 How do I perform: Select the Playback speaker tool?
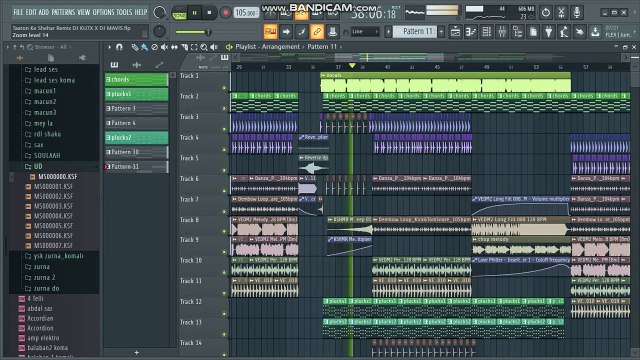pyautogui.click(x=214, y=47)
